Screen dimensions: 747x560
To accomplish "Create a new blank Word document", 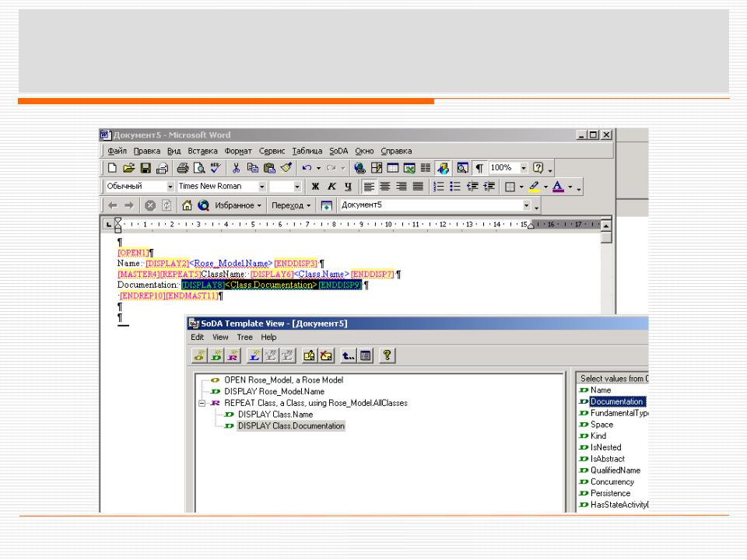I will [x=112, y=168].
